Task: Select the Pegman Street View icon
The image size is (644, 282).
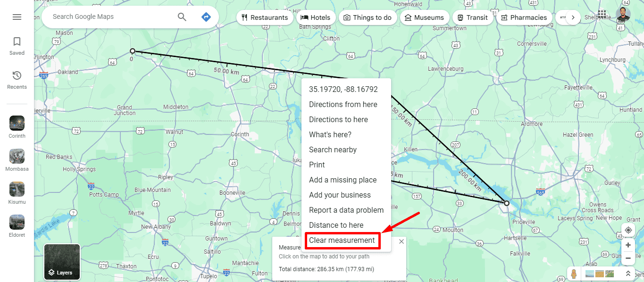Action: [x=574, y=274]
